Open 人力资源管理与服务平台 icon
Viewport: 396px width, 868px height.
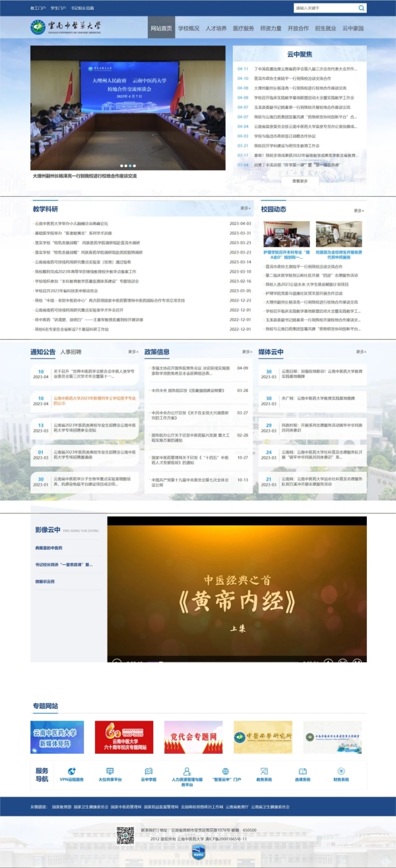tap(187, 771)
